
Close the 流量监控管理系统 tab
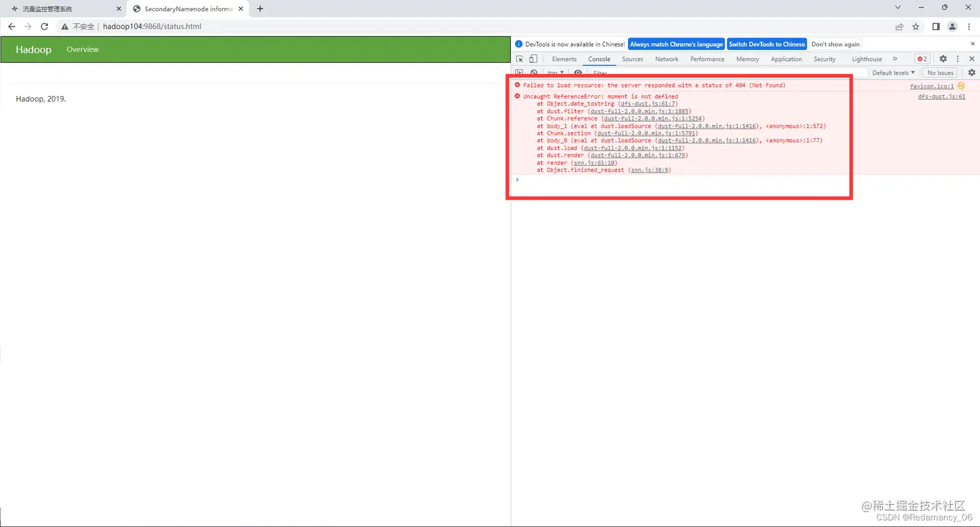click(119, 9)
